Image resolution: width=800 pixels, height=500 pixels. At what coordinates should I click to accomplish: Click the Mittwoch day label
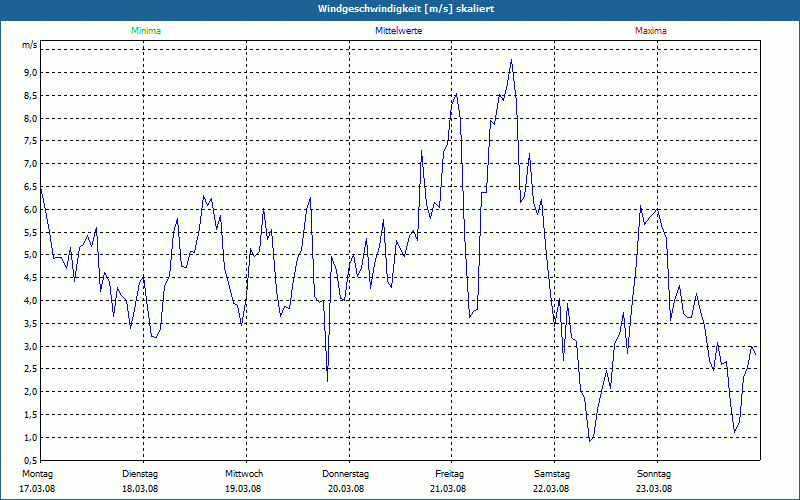(244, 474)
